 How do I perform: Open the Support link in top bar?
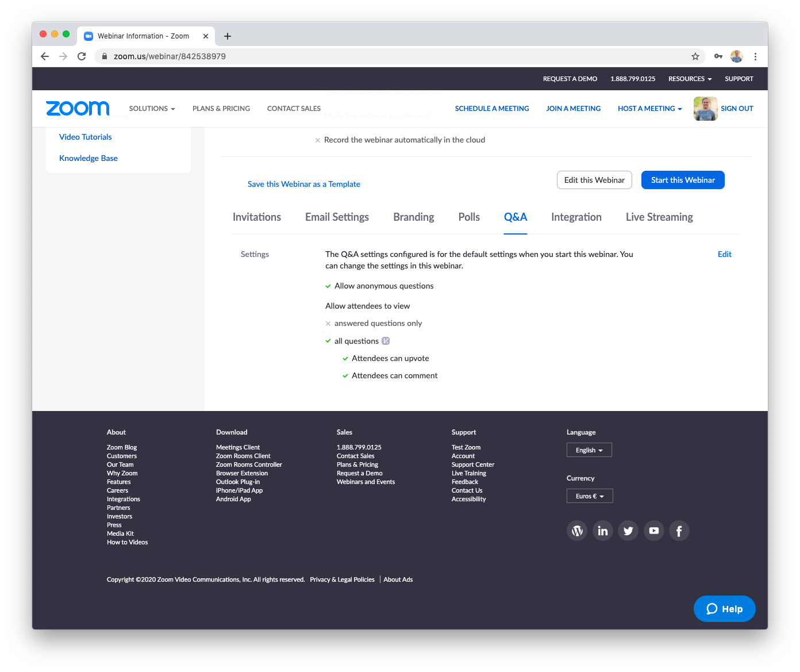coord(739,79)
